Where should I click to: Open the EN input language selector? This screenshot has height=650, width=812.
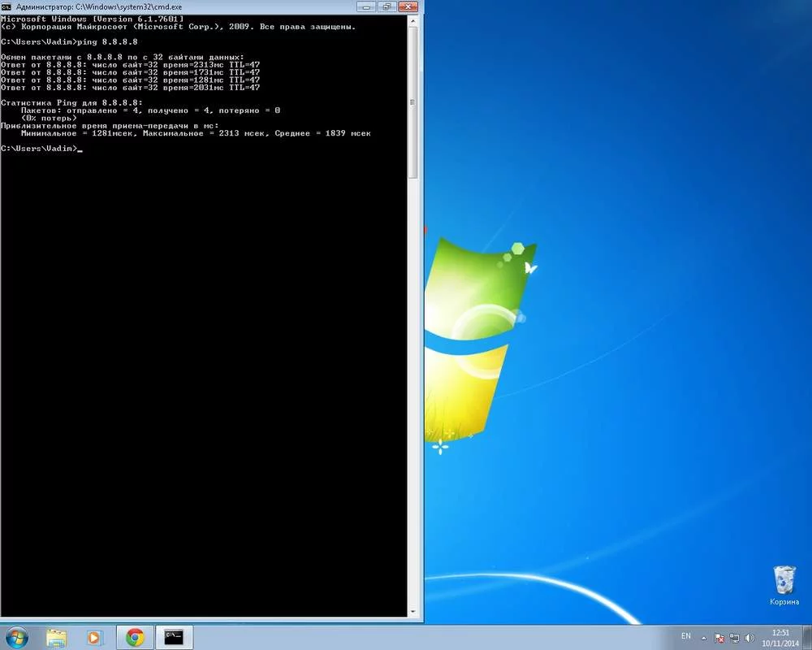[686, 636]
